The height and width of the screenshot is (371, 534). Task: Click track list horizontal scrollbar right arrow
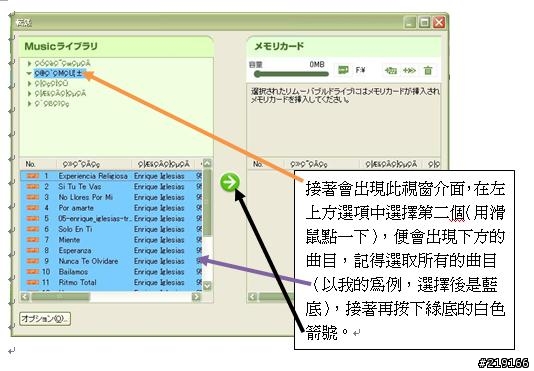click(x=197, y=296)
